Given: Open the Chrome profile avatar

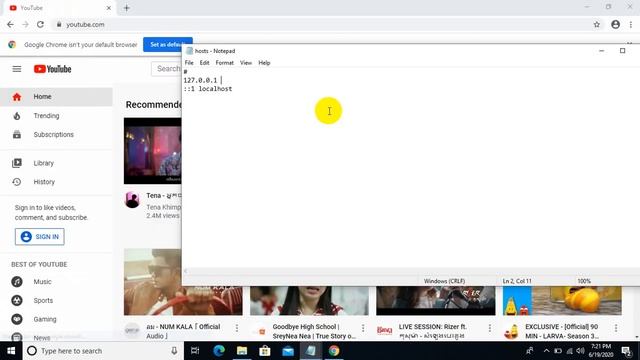Looking at the screenshot, I should pyautogui.click(x=616, y=24).
